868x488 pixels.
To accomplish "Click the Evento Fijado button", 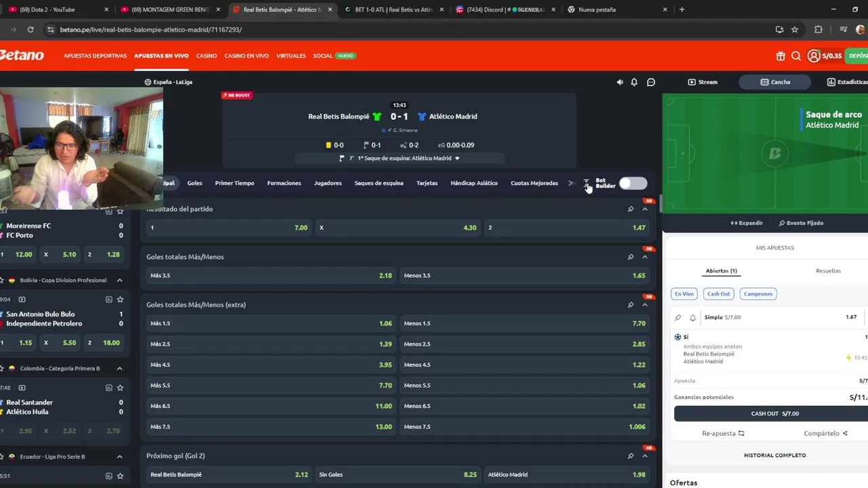I will [801, 223].
